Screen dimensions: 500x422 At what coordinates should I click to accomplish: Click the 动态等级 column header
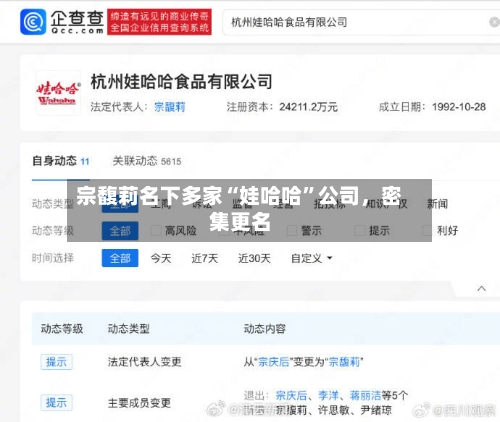click(x=62, y=329)
